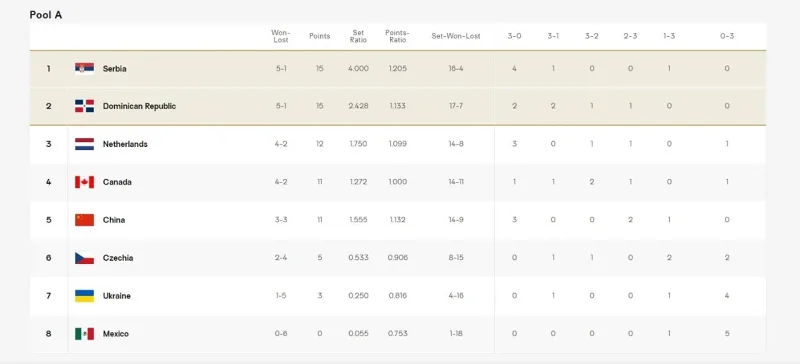The height and width of the screenshot is (364, 800).
Task: Click Czechia's set-won-lost 8-15
Action: pos(456,258)
